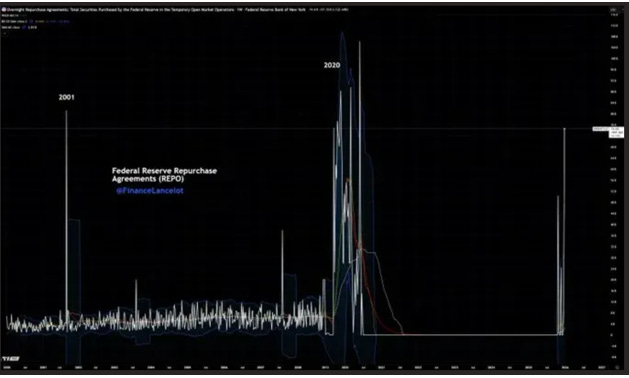This screenshot has height=378, width=629.
Task: Click the symbol logo beside the chart title
Action: 4,9
